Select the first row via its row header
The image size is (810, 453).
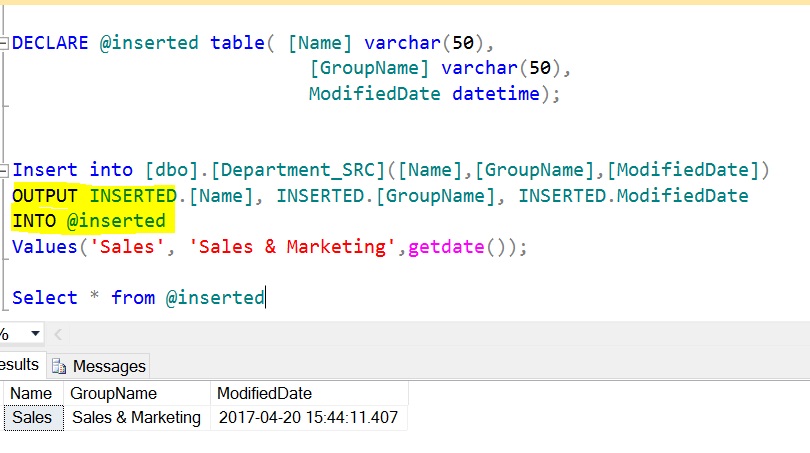tap(3, 417)
